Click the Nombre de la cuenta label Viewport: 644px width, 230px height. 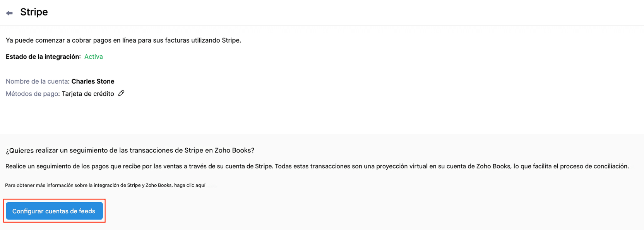[37, 81]
